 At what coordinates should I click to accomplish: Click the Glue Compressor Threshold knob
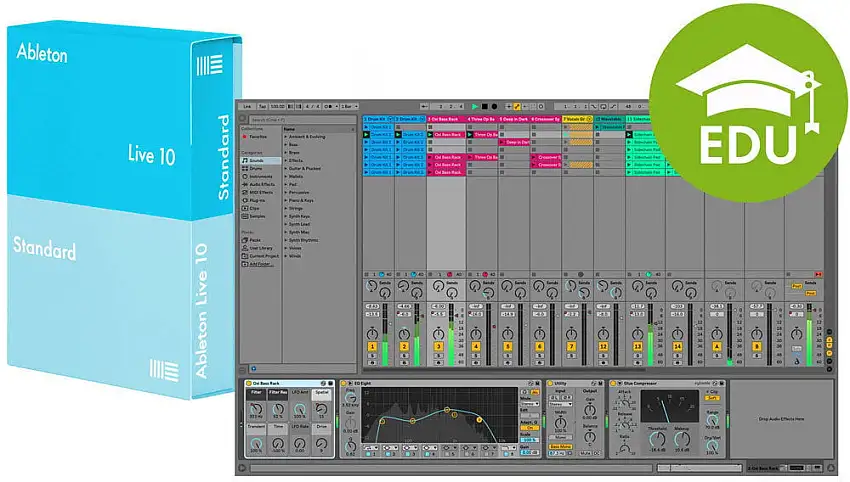(x=657, y=439)
